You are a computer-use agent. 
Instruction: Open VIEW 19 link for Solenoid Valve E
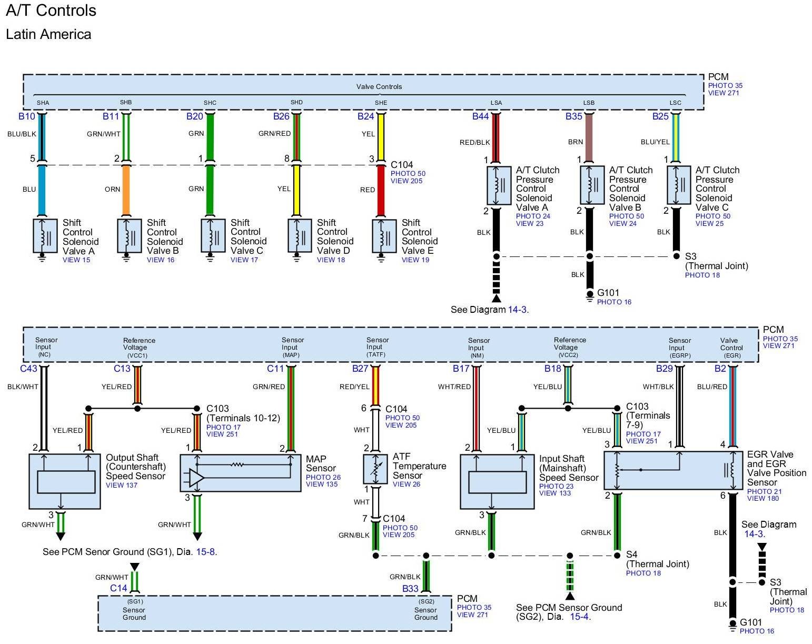coord(415,260)
